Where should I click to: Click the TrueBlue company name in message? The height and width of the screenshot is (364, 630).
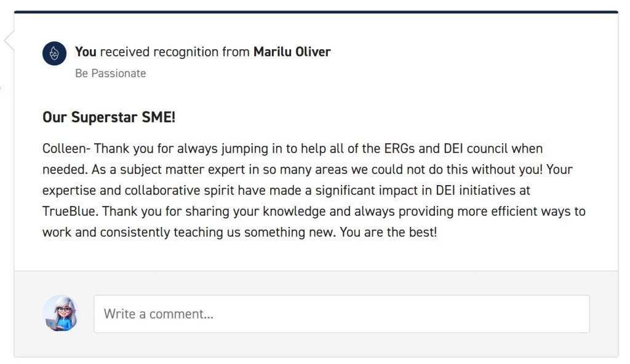pyautogui.click(x=70, y=212)
